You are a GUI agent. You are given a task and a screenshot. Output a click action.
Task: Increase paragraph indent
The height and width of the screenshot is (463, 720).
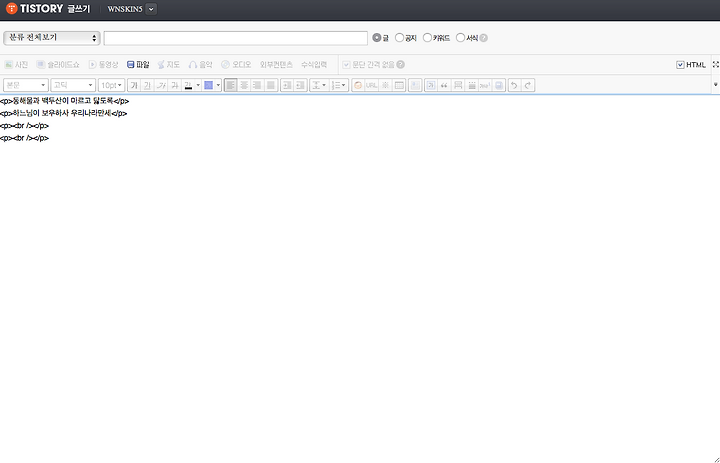pos(287,85)
